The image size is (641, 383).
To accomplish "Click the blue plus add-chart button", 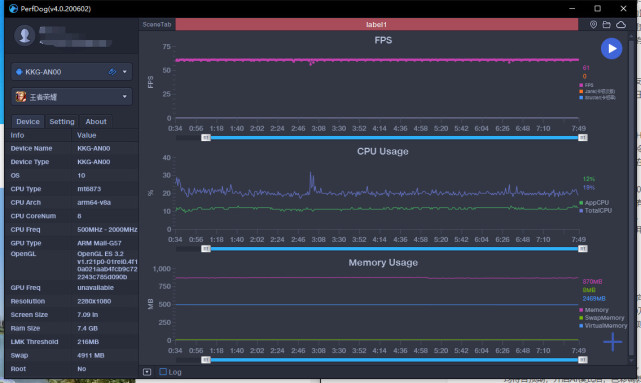I will [x=612, y=342].
